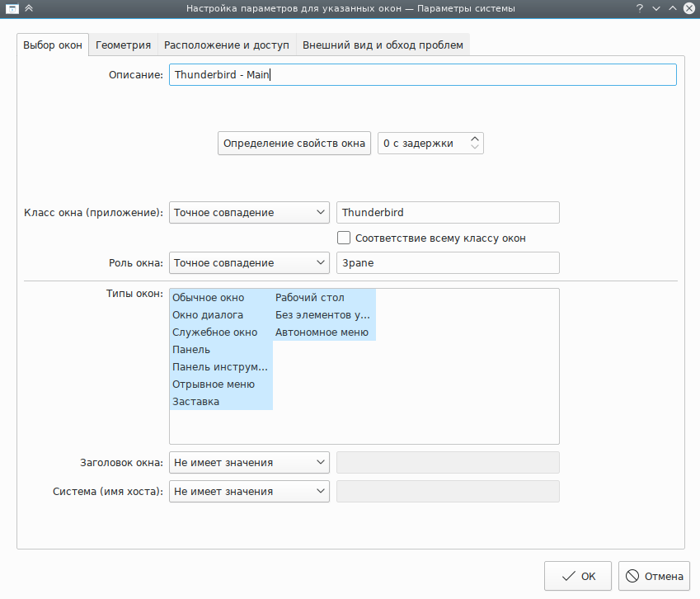Screen dimensions: 700x599
Task: Open the 'Класс окна' match type dropdown
Action: (x=249, y=213)
